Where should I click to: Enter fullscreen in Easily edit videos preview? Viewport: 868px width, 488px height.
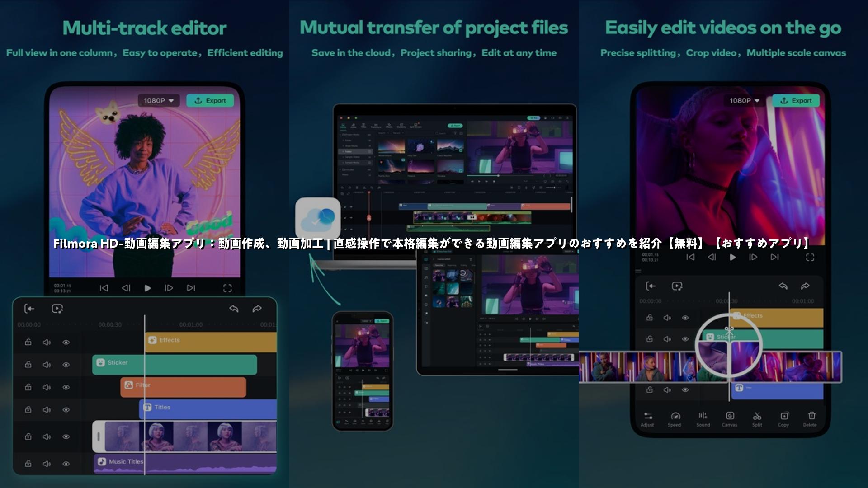point(810,257)
